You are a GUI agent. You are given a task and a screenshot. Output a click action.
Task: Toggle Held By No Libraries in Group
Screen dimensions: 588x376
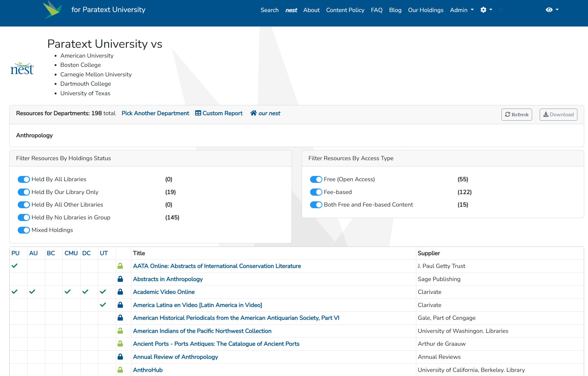point(24,217)
